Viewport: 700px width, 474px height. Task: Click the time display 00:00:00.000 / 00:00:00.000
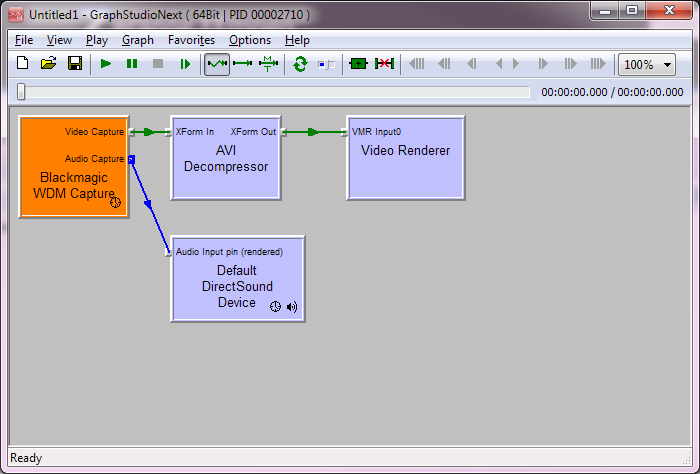click(612, 92)
